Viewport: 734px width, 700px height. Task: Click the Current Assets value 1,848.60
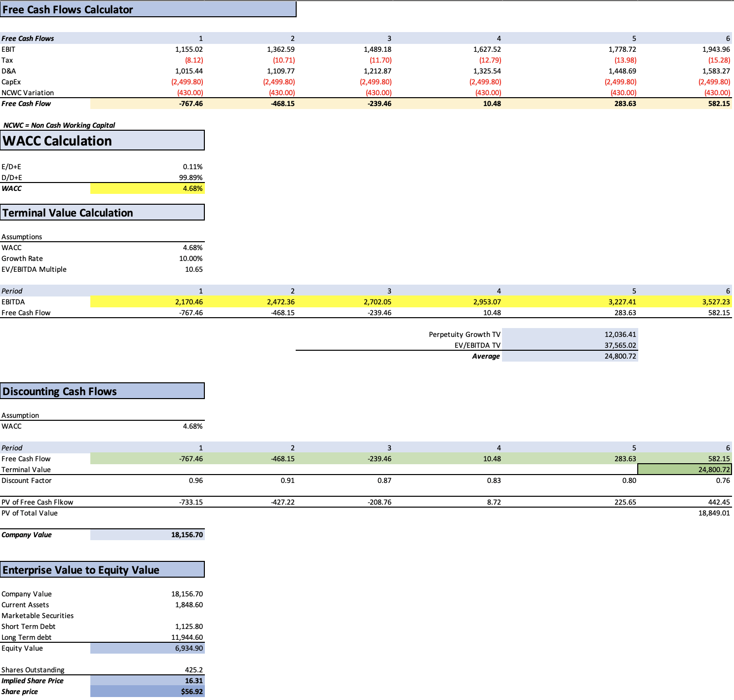[189, 605]
